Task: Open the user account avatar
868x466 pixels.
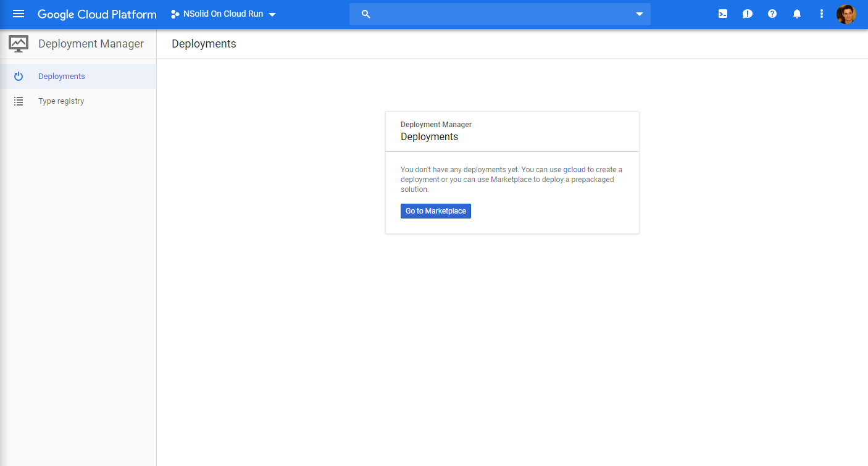Action: (846, 14)
